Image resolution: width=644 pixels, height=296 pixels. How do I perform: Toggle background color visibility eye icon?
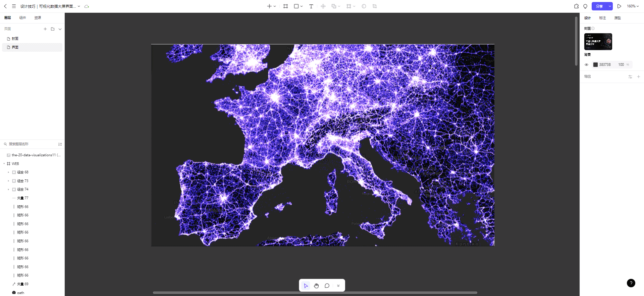pyautogui.click(x=586, y=65)
